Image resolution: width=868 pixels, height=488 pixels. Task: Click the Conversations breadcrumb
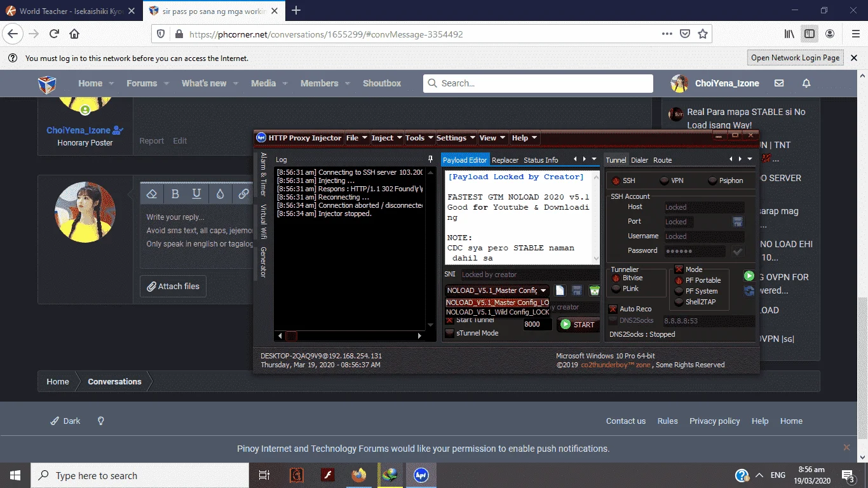click(x=114, y=381)
